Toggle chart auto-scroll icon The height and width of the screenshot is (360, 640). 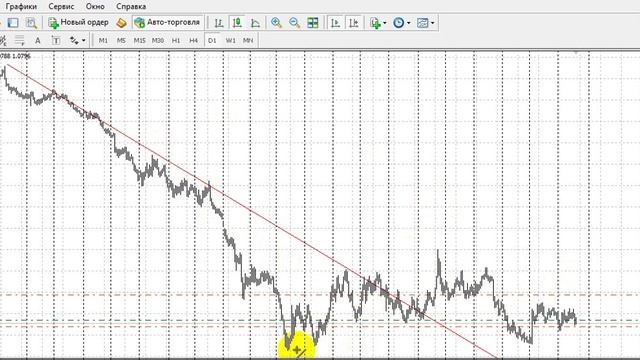click(x=336, y=23)
